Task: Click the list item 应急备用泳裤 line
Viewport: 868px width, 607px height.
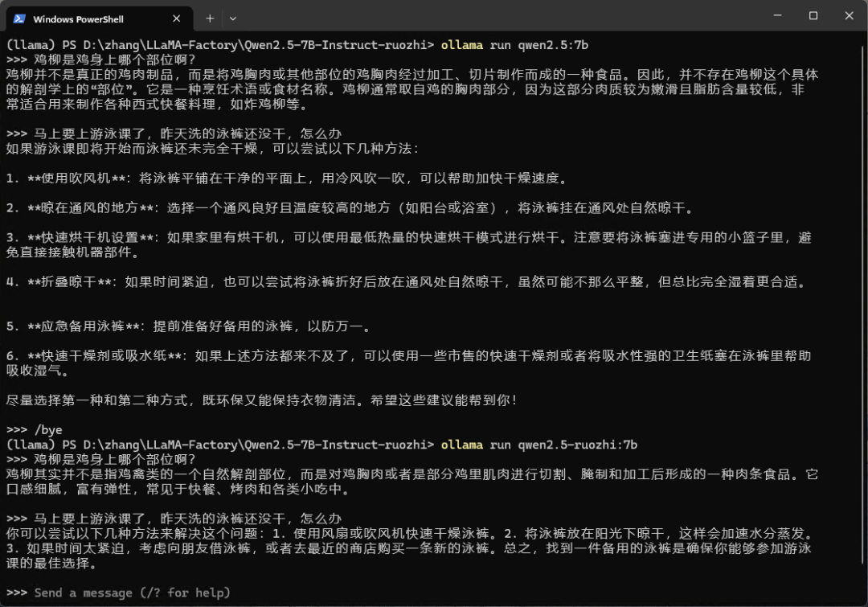Action: point(189,326)
